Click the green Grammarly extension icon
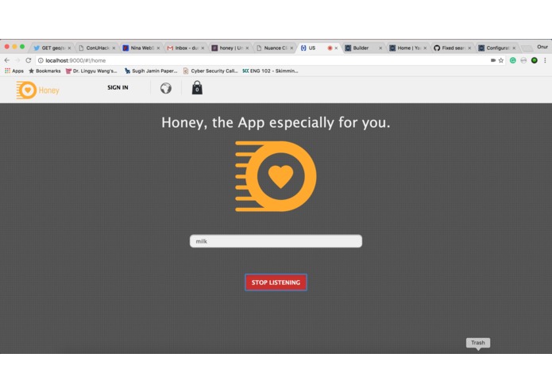Image resolution: width=552 pixels, height=392 pixels. point(513,60)
